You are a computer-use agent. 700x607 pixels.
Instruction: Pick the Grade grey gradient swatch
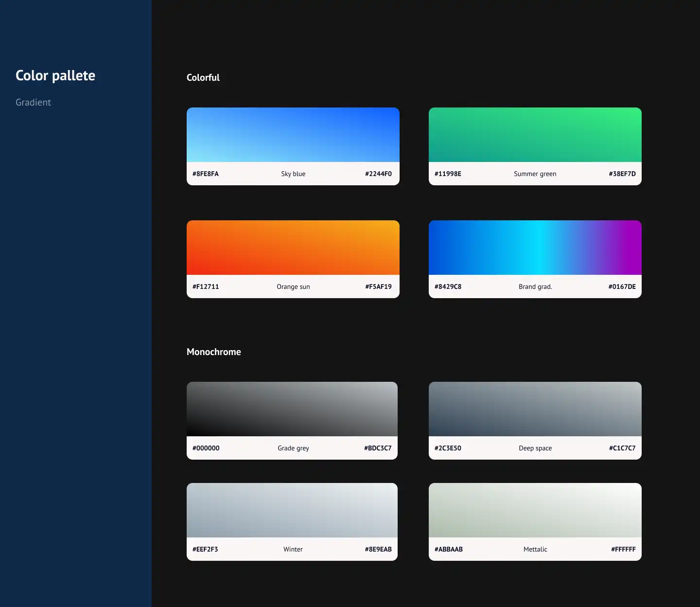coord(292,409)
